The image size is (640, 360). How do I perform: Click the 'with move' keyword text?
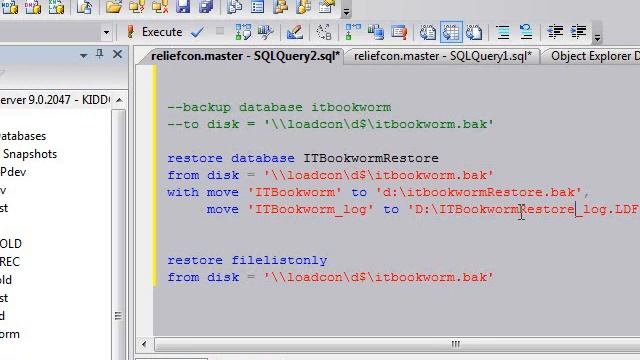(x=203, y=192)
